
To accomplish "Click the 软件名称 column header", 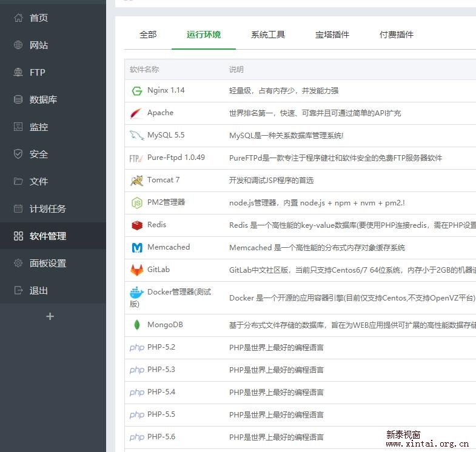I will pos(144,70).
